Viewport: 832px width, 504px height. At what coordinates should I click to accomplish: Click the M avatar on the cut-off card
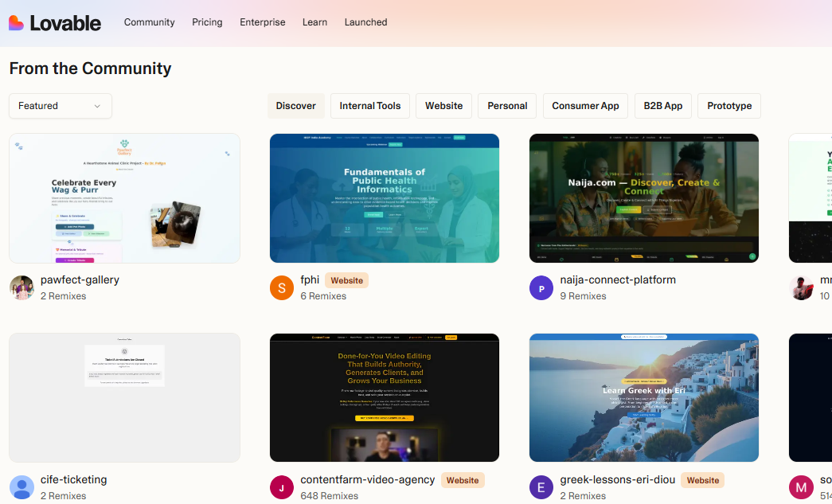click(x=801, y=487)
